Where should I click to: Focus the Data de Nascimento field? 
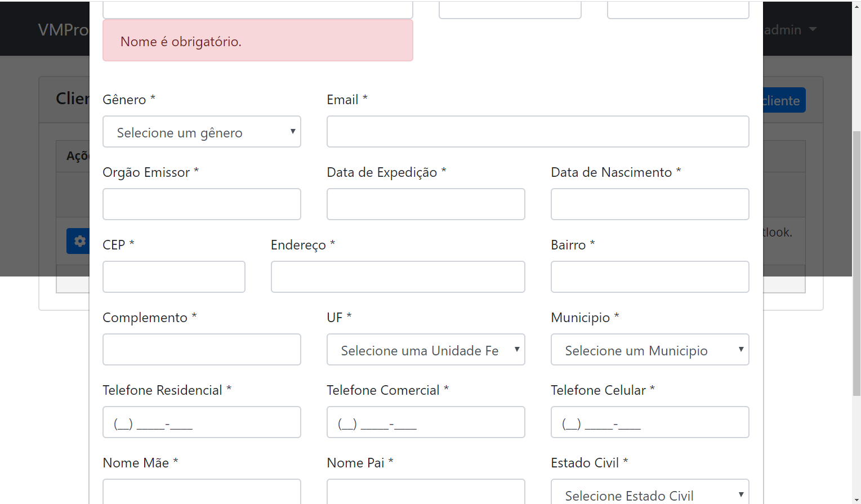[649, 204]
